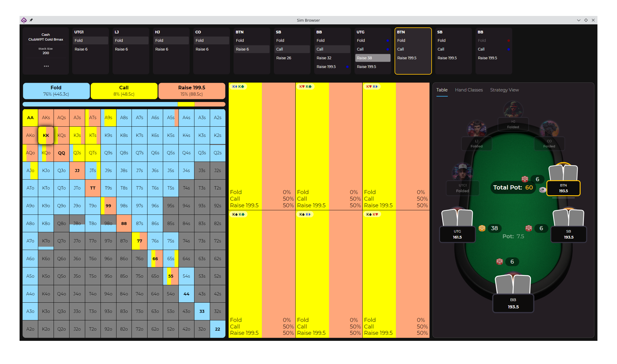This screenshot has height=364, width=617.
Task: Select UTG Raise 38 action
Action: point(373,58)
